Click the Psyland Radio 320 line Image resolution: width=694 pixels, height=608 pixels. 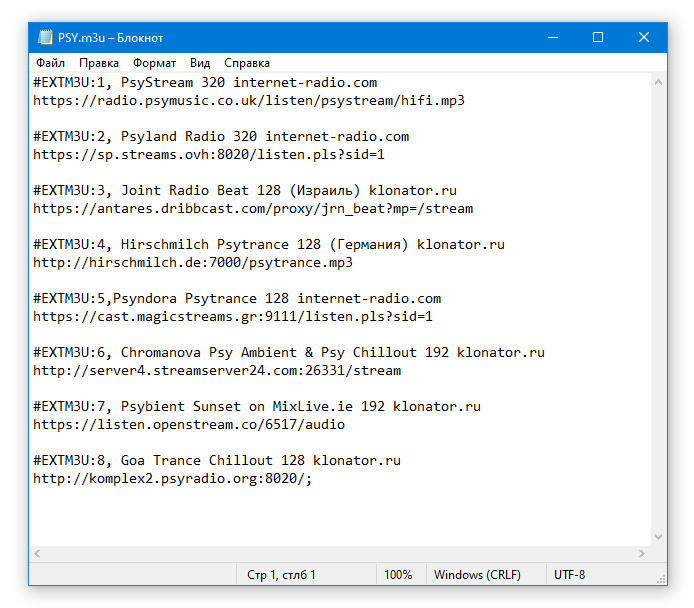click(221, 136)
